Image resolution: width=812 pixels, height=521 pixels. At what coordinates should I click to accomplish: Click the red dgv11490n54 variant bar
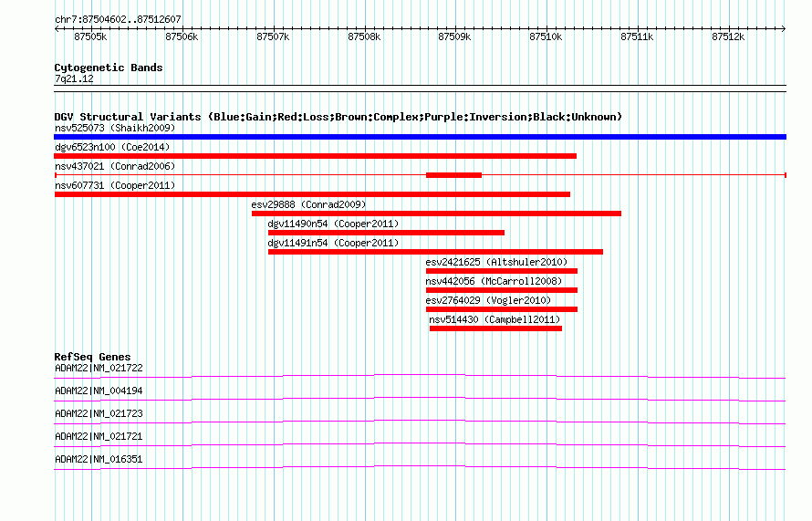386,233
